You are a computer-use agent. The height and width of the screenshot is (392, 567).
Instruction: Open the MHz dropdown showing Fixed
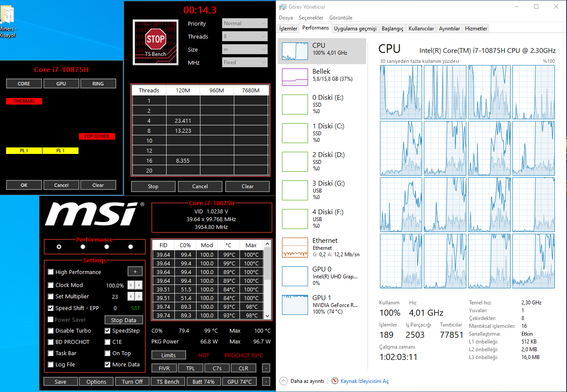[x=245, y=62]
